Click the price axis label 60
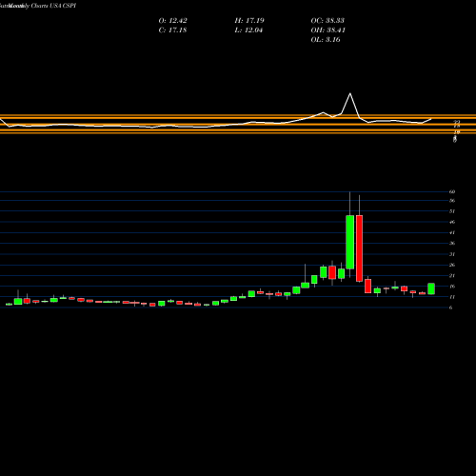The image size is (476, 476). [452, 191]
